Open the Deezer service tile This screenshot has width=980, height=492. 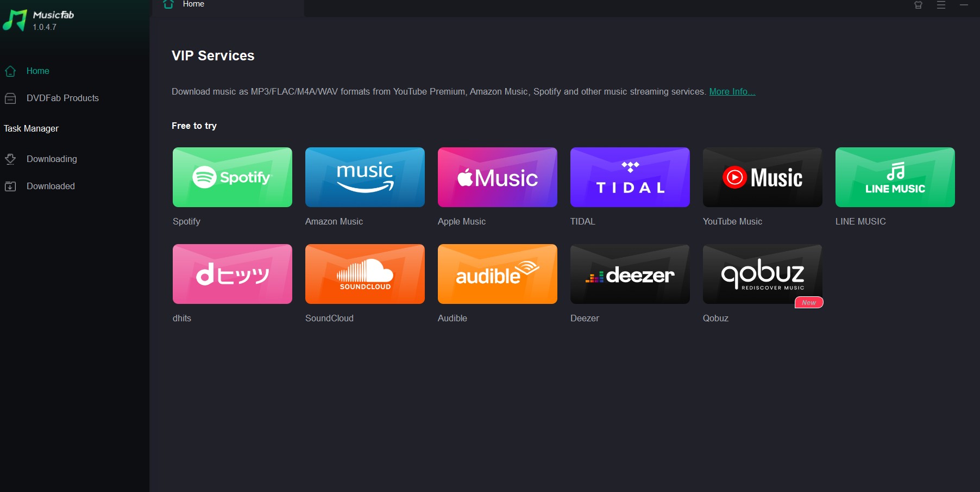pos(630,274)
